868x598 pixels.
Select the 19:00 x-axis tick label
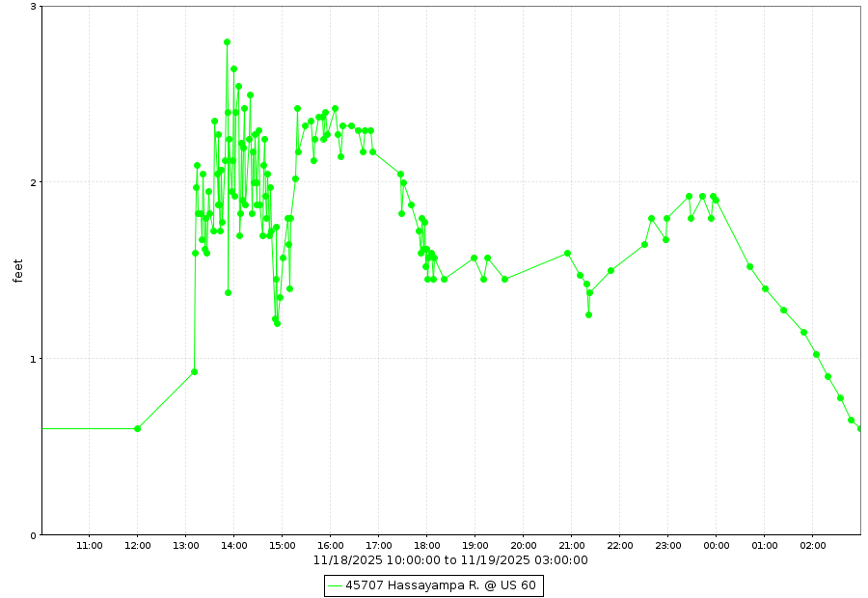475,546
